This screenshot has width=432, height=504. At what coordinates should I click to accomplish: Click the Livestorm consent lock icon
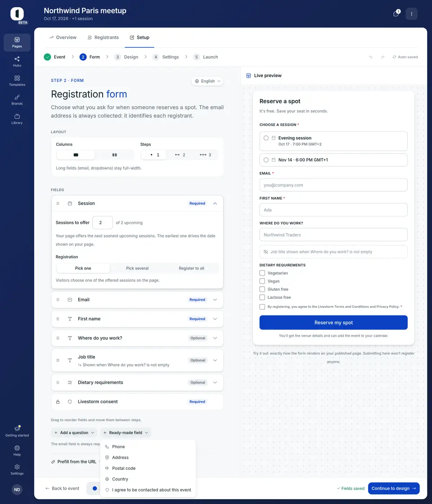click(x=58, y=402)
